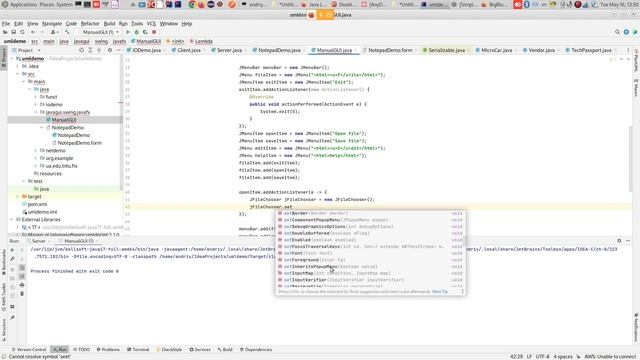Toggle the Structure side tool window

tap(4, 330)
